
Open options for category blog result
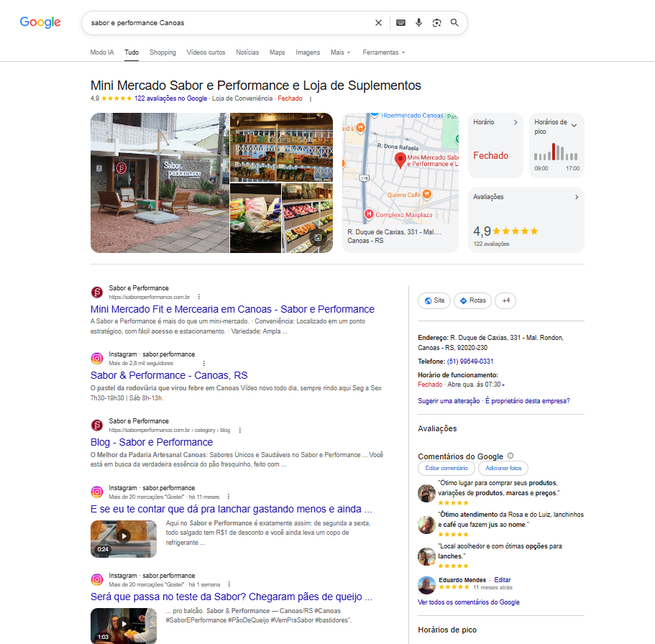(x=239, y=430)
